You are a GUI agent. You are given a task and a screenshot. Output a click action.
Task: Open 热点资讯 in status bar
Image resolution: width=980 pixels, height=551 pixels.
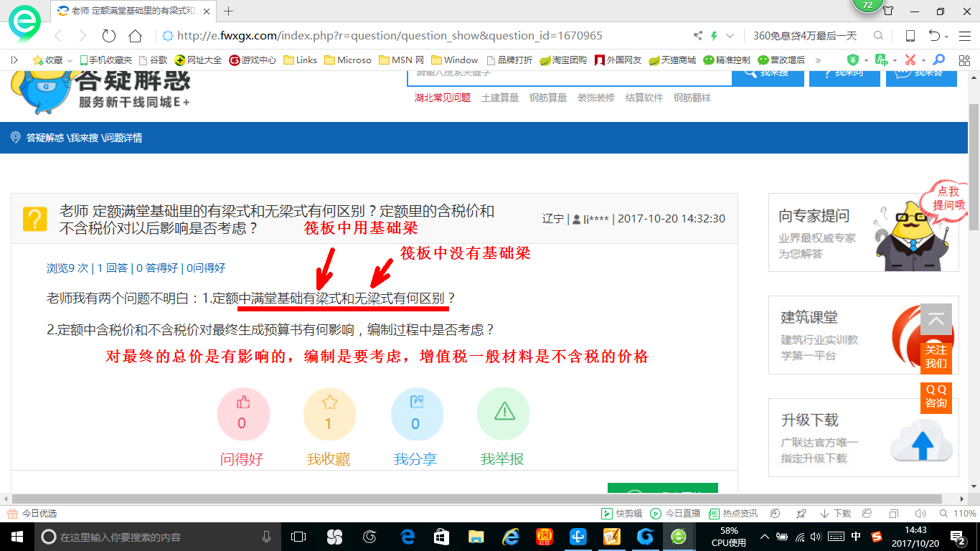tap(733, 514)
